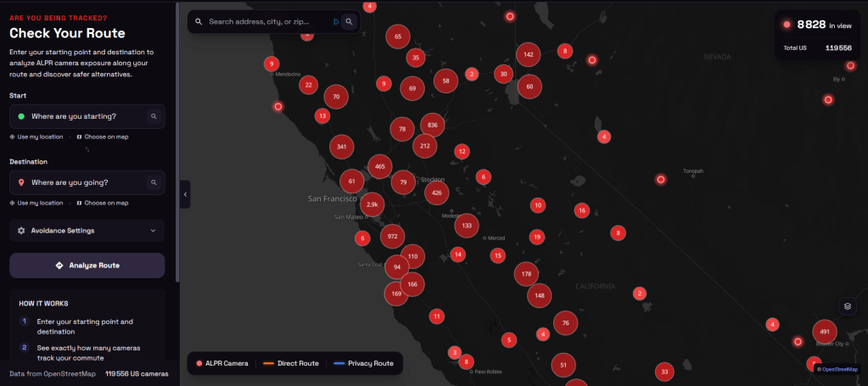This screenshot has height=386, width=868.
Task: Click the sidebar vertical scrollbar
Action: coord(177,141)
